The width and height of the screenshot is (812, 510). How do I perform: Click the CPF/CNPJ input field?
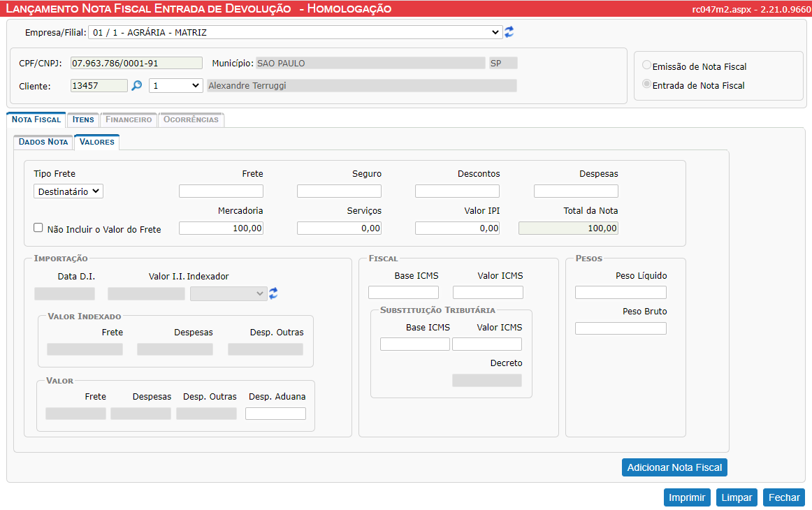(136, 63)
